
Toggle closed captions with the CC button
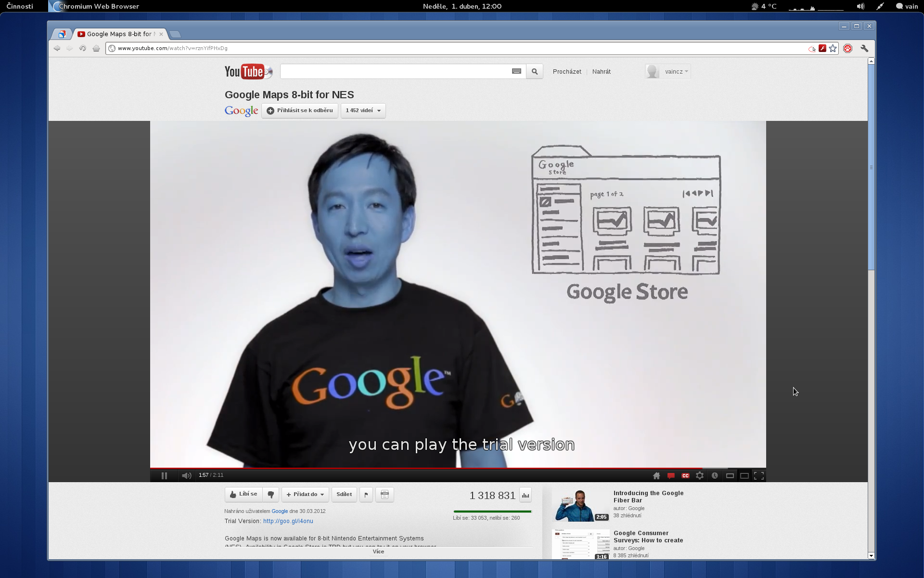685,475
